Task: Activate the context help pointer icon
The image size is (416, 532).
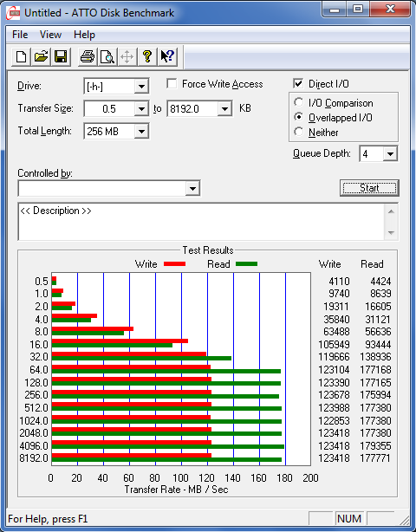Action: point(167,56)
